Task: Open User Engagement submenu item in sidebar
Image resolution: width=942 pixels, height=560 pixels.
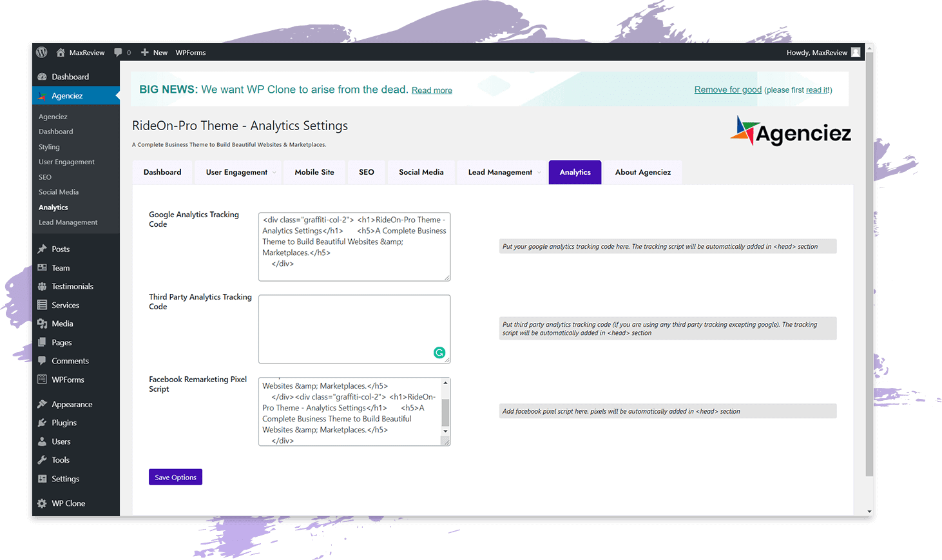Action: [66, 162]
